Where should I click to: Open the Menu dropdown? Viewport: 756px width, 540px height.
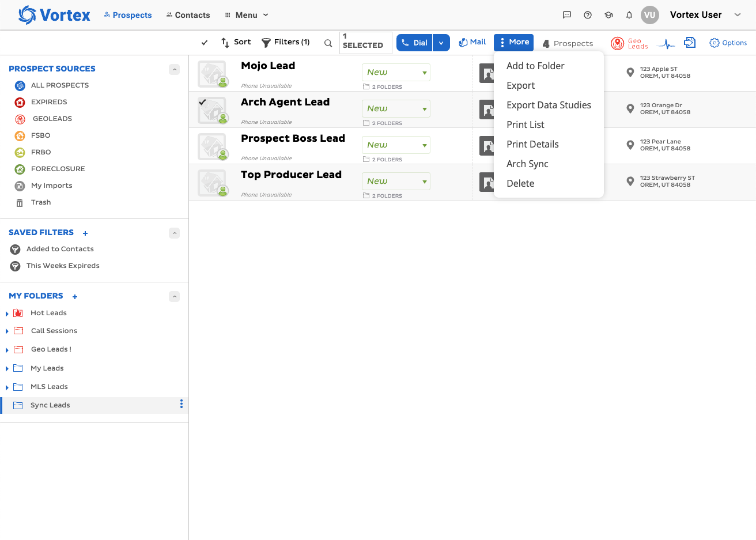(247, 15)
